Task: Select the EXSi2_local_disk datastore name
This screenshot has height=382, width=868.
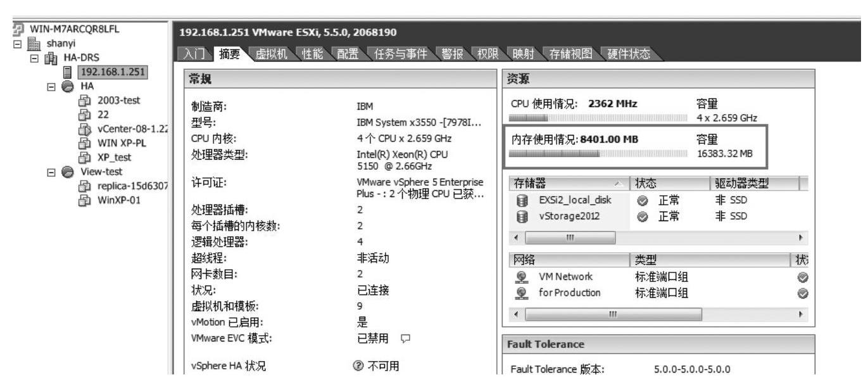Action: tap(575, 200)
